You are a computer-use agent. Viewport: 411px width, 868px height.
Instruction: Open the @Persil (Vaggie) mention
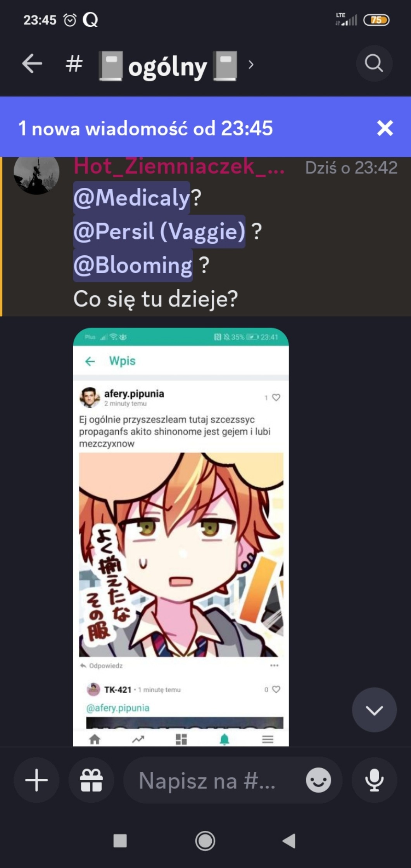159,232
